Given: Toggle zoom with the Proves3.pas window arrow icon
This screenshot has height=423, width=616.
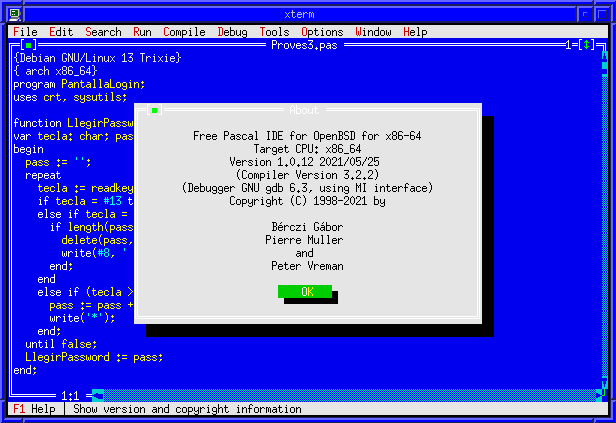Looking at the screenshot, I should coord(587,45).
